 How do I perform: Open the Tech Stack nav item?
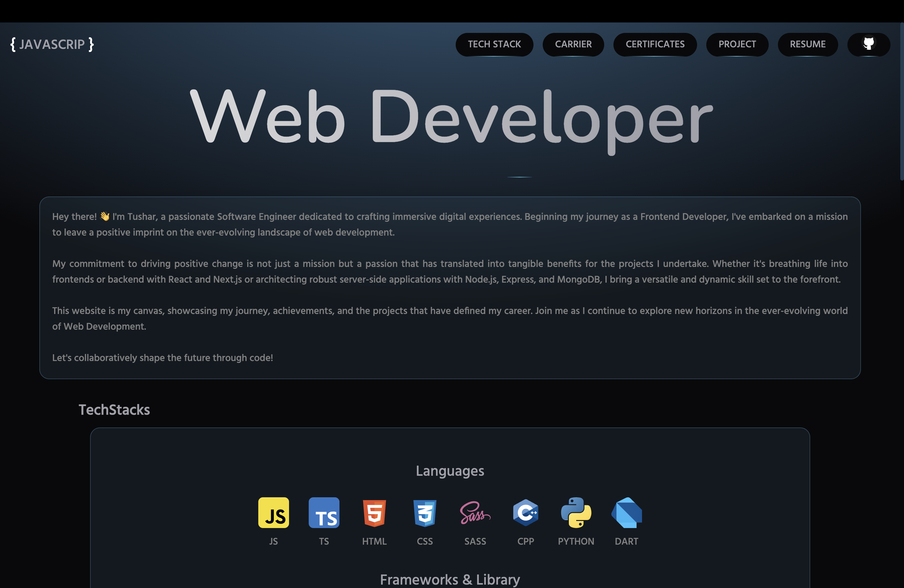click(x=494, y=44)
